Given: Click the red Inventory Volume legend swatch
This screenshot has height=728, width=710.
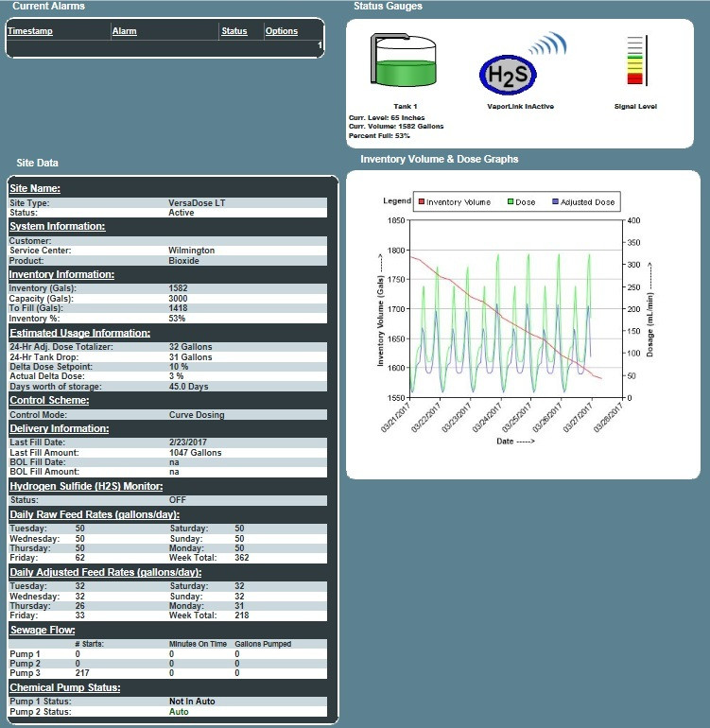Looking at the screenshot, I should click(422, 202).
